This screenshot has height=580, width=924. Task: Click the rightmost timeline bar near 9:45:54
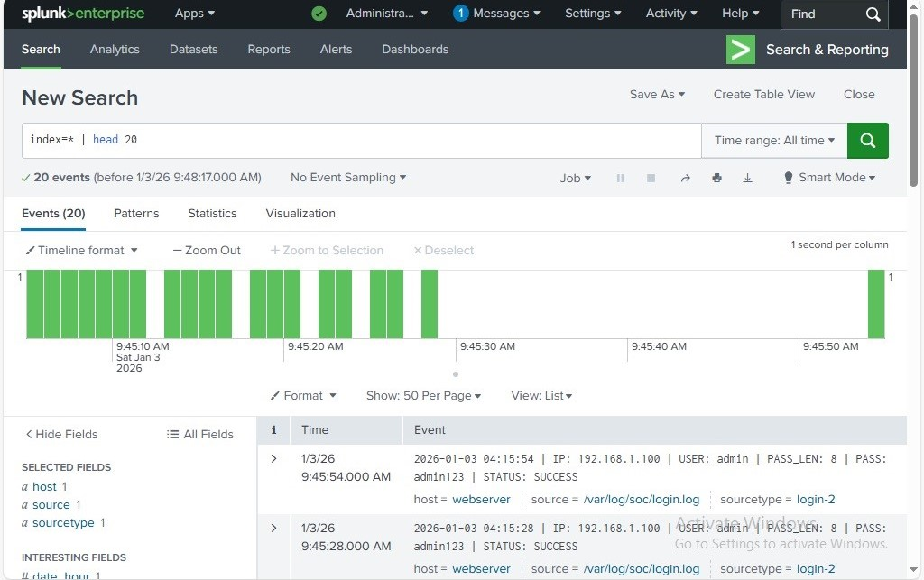pyautogui.click(x=876, y=304)
